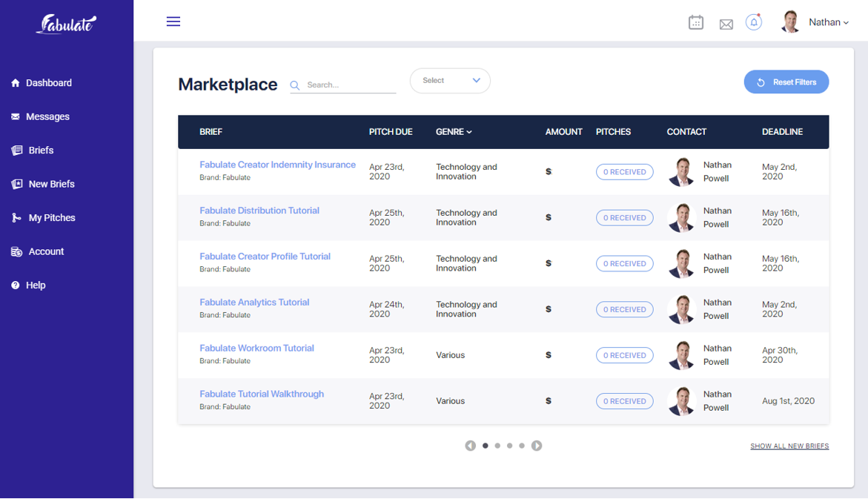Sort by the Genre column chevron
The width and height of the screenshot is (868, 499).
click(x=469, y=131)
